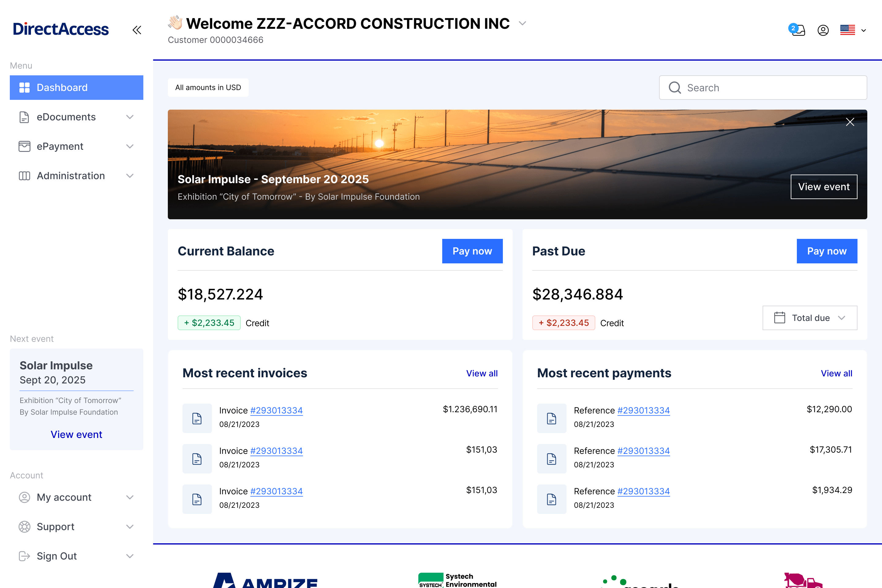Expand the ePayment menu chevron
Screen dimensions: 882x588
pyautogui.click(x=130, y=146)
